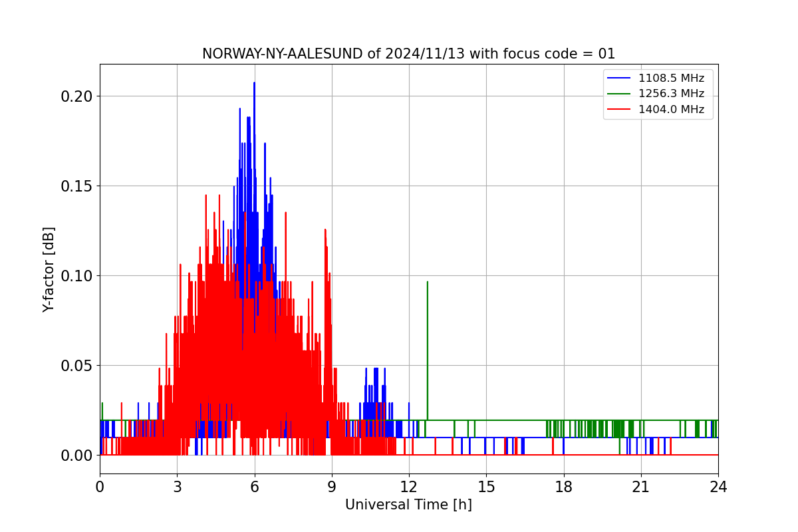This screenshot has width=798, height=532.
Task: Click the y-axis tick label 0.10
Action: tap(76, 276)
